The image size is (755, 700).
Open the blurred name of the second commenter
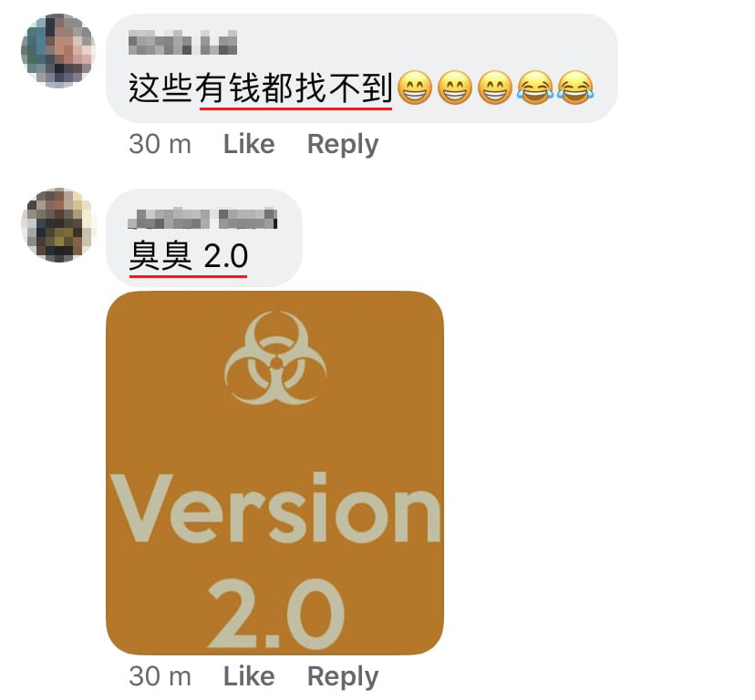[202, 219]
